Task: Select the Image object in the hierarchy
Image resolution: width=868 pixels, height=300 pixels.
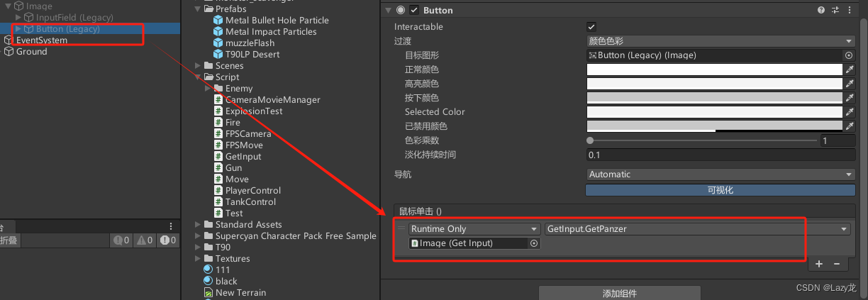Action: (x=39, y=6)
